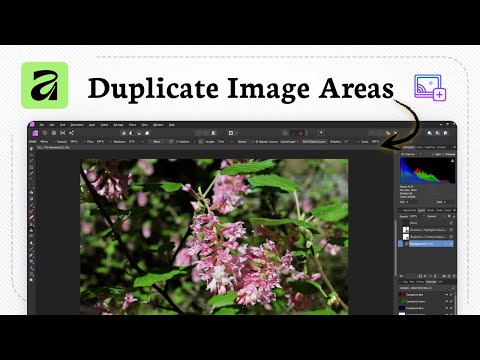The height and width of the screenshot is (360, 480).
Task: Click the Add Global Source button
Action: [x=314, y=142]
